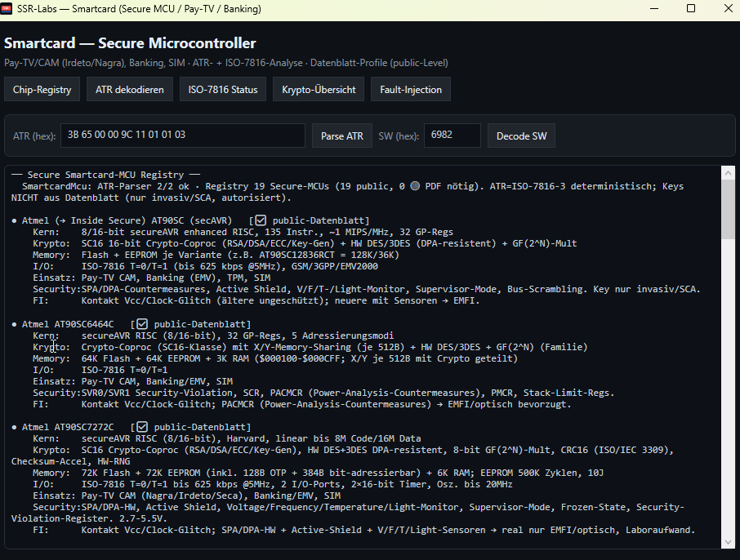Viewport: 740px width, 560px height.
Task: Click the SW (hex): label
Action: tap(399, 136)
